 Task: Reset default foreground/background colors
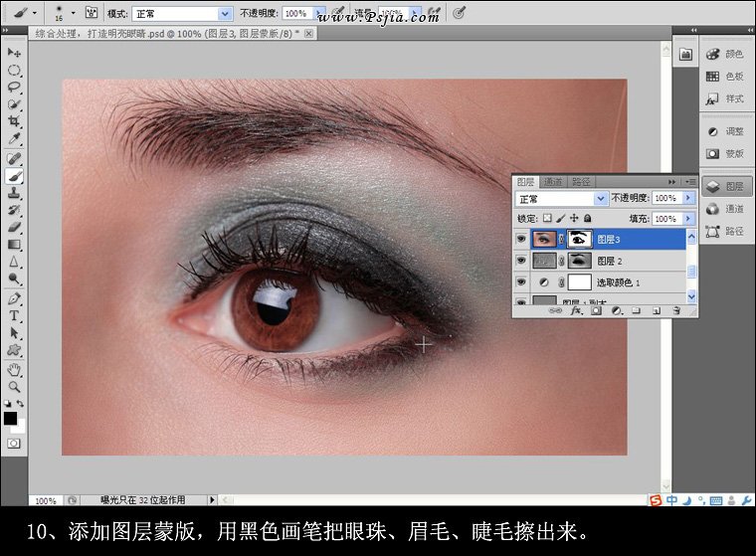pos(8,403)
